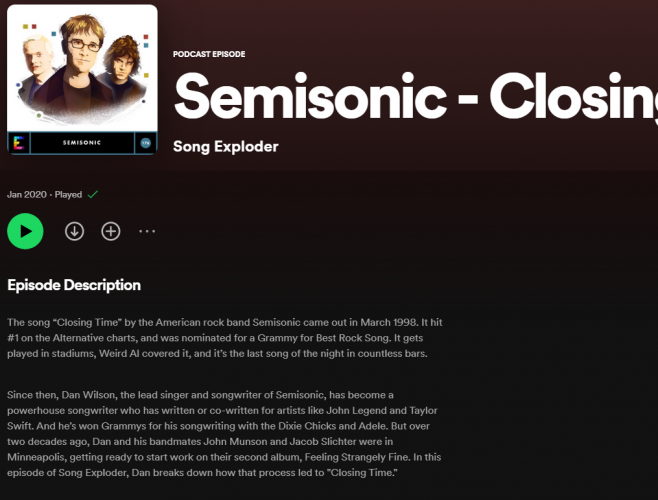This screenshot has width=658, height=500.
Task: Click the Played status text
Action: click(68, 195)
